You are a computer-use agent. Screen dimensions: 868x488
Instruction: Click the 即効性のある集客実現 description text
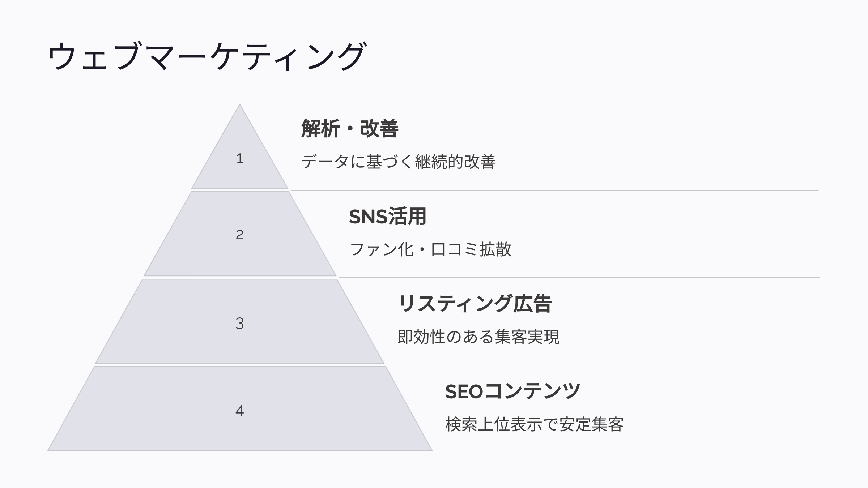coord(478,337)
